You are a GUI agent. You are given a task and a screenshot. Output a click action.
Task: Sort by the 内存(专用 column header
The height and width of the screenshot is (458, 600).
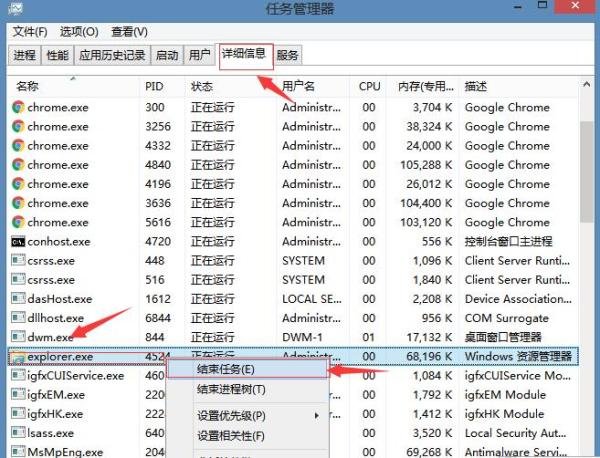424,86
